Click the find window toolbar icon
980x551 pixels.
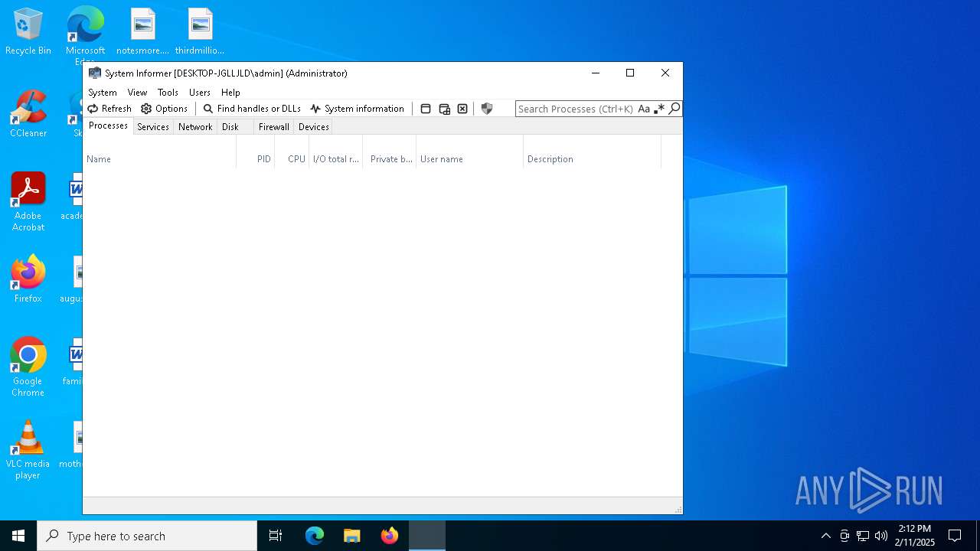coord(426,109)
